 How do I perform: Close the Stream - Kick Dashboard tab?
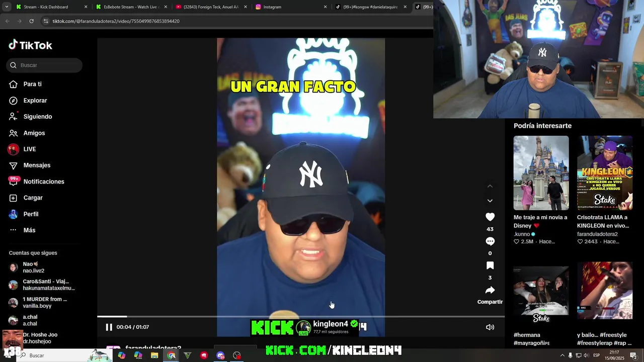coord(86,7)
